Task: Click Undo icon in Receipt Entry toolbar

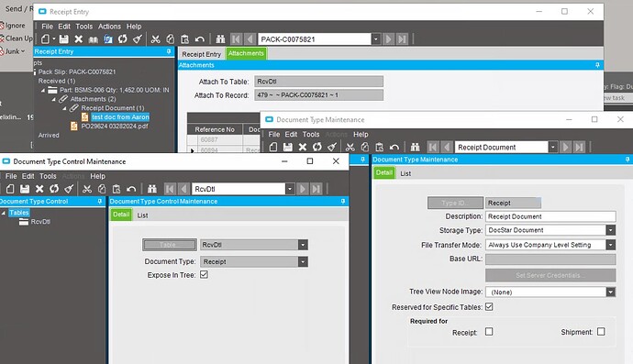Action: tap(199, 39)
